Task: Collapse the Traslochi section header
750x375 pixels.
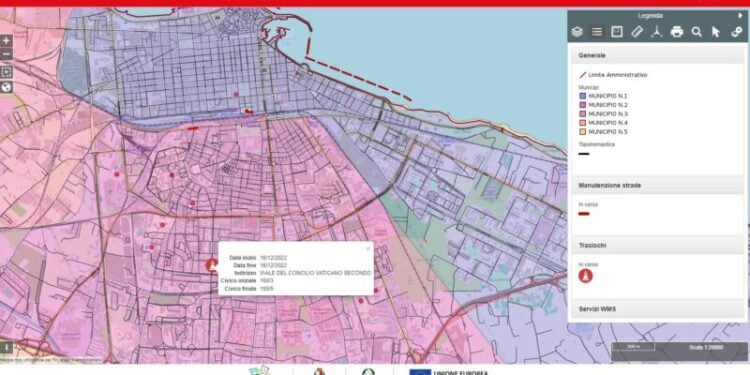Action: [x=658, y=245]
